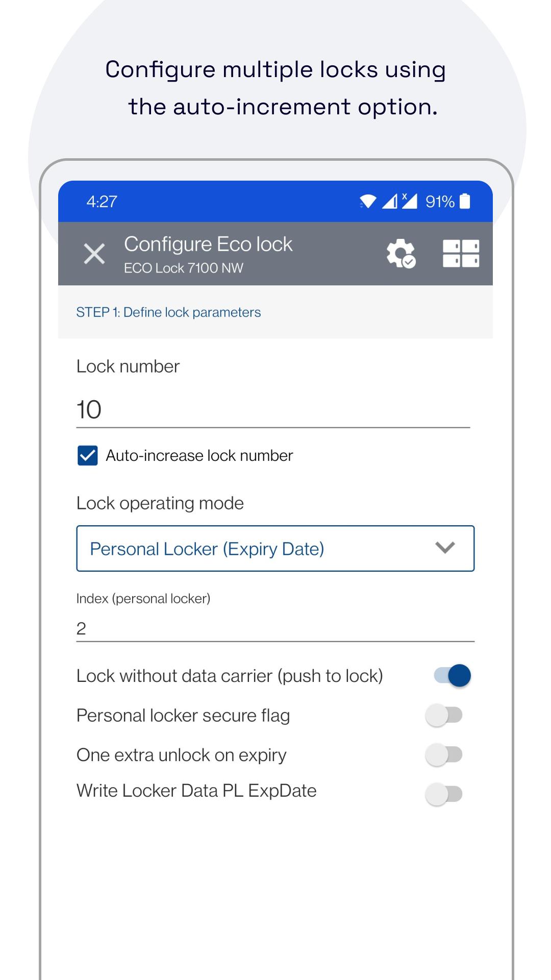Screen dimensions: 551x980
Task: Click the dropdown chevron arrow
Action: click(445, 548)
